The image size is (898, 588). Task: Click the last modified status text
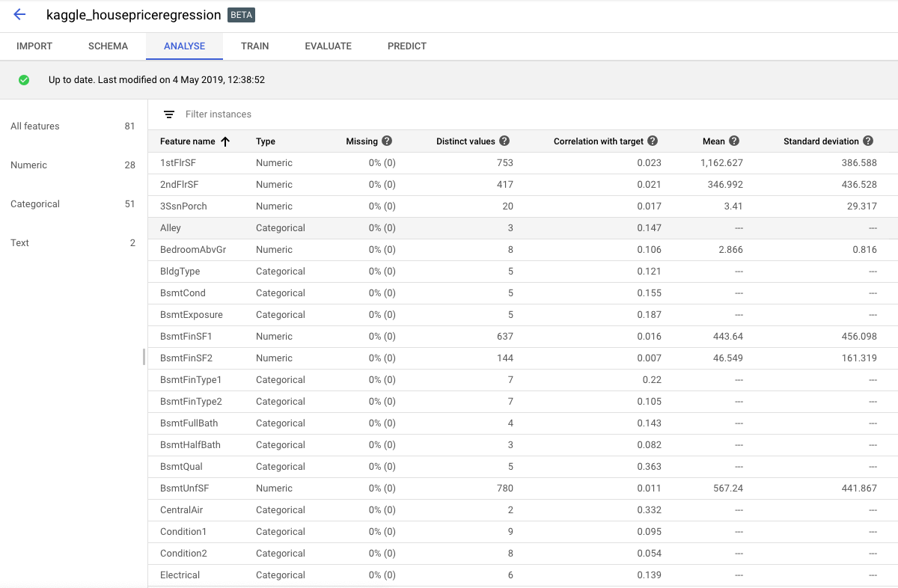coord(156,80)
